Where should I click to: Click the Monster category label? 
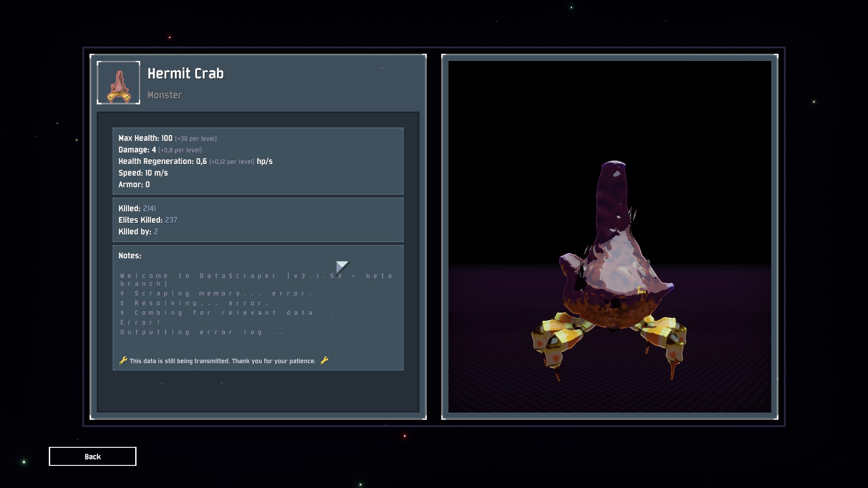point(165,95)
